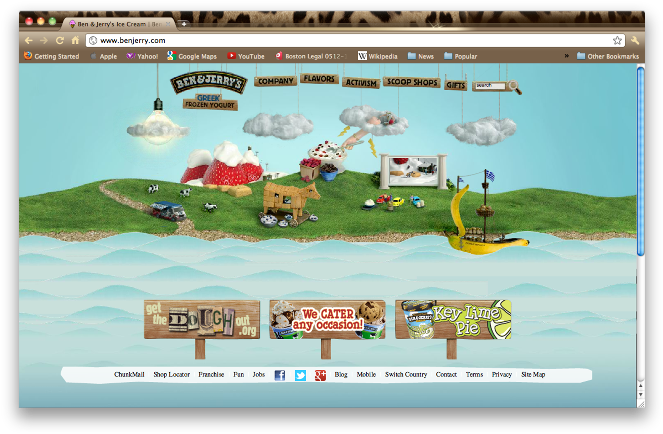Open the Apple bookmark
663x434 pixels.
click(104, 56)
